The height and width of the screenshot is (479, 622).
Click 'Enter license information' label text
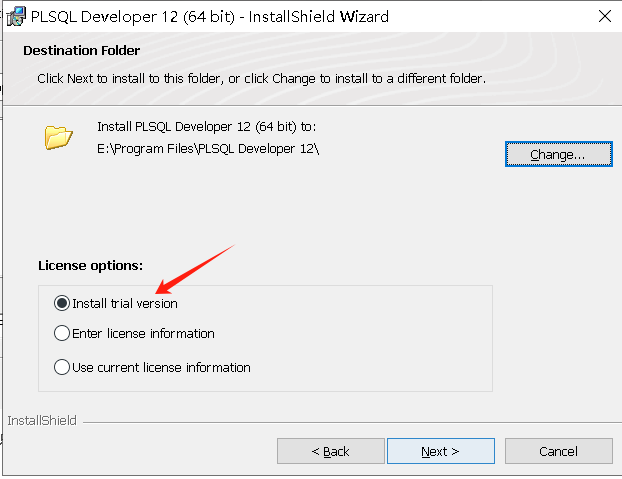pos(143,333)
